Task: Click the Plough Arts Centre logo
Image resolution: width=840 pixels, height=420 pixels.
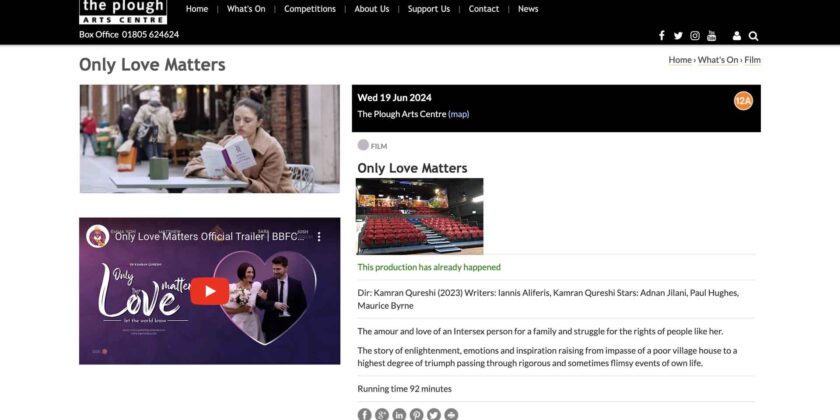Action: [123, 11]
